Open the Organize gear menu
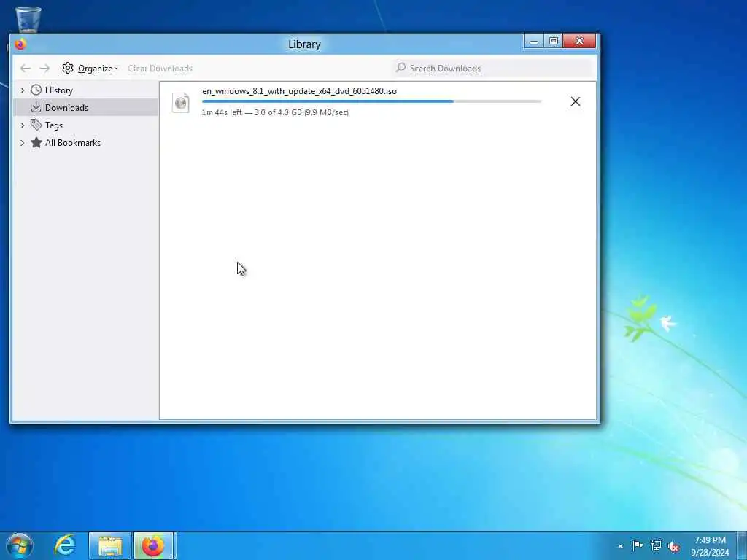747x560 pixels. (90, 69)
